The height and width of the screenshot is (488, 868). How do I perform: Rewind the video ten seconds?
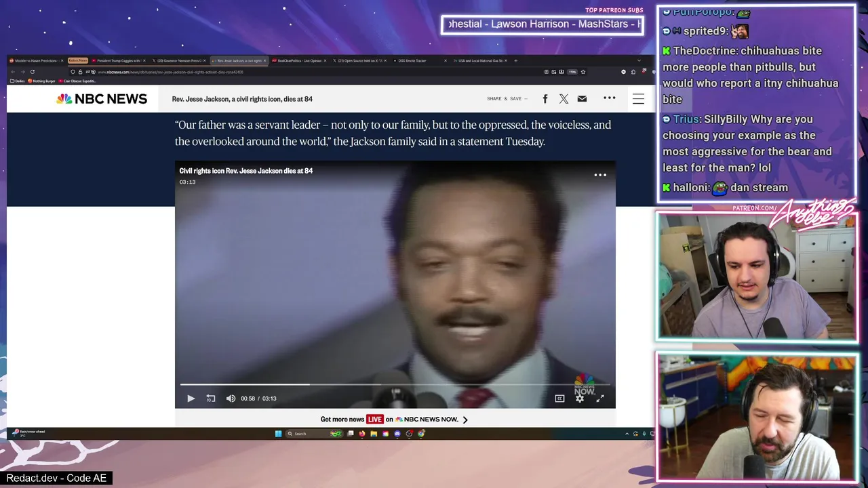211,399
